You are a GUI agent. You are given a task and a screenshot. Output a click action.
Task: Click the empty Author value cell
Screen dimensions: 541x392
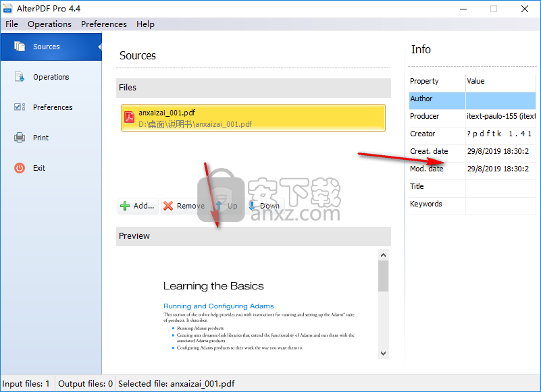click(500, 101)
